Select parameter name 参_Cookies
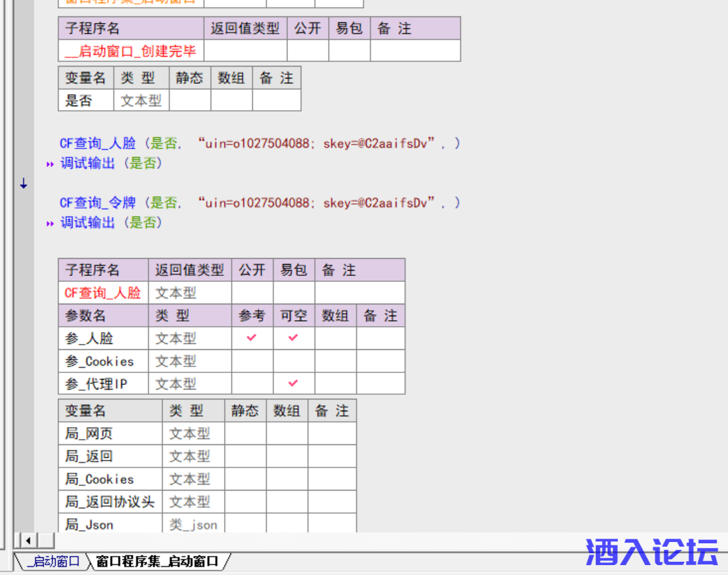The width and height of the screenshot is (728, 575). pos(99,361)
